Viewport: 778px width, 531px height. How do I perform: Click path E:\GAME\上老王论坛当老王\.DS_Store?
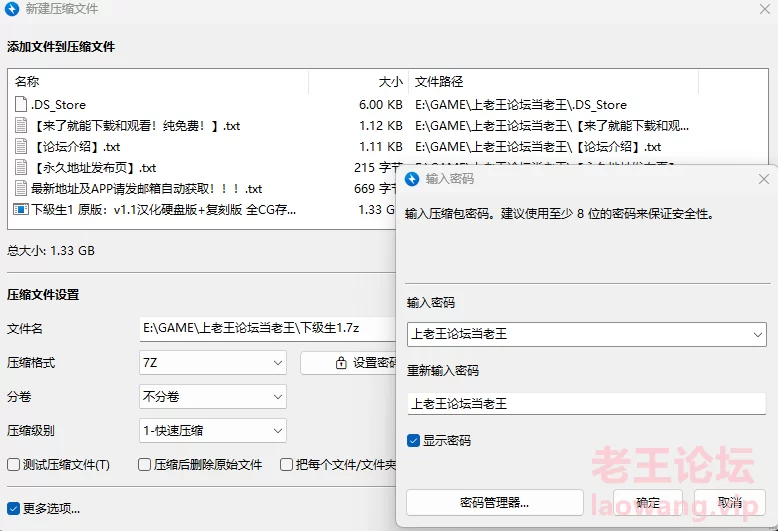click(521, 105)
